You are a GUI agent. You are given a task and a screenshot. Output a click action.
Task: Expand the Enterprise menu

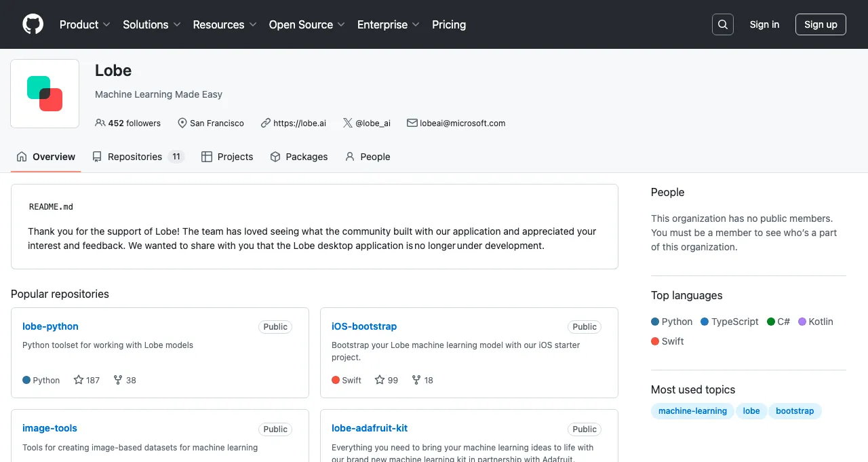[x=388, y=24]
